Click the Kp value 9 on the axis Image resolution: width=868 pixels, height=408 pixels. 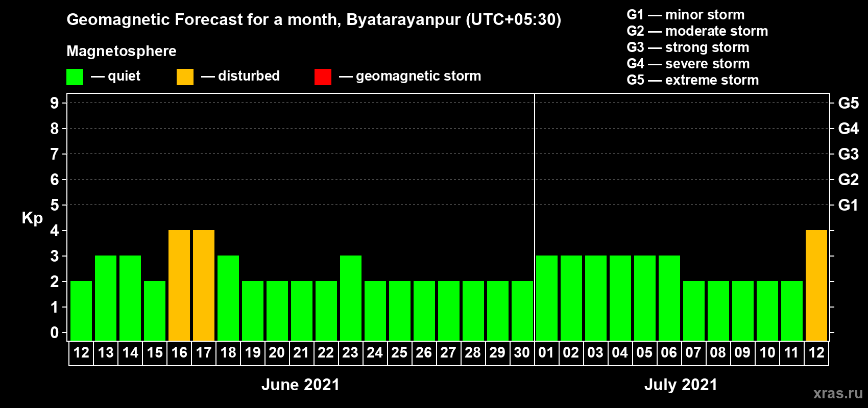55,103
